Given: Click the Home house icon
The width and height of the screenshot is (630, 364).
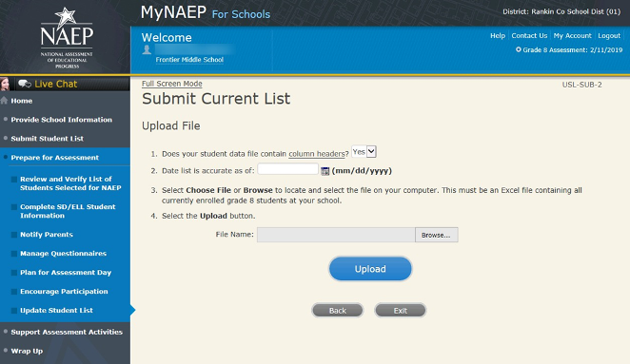Looking at the screenshot, I should point(5,101).
